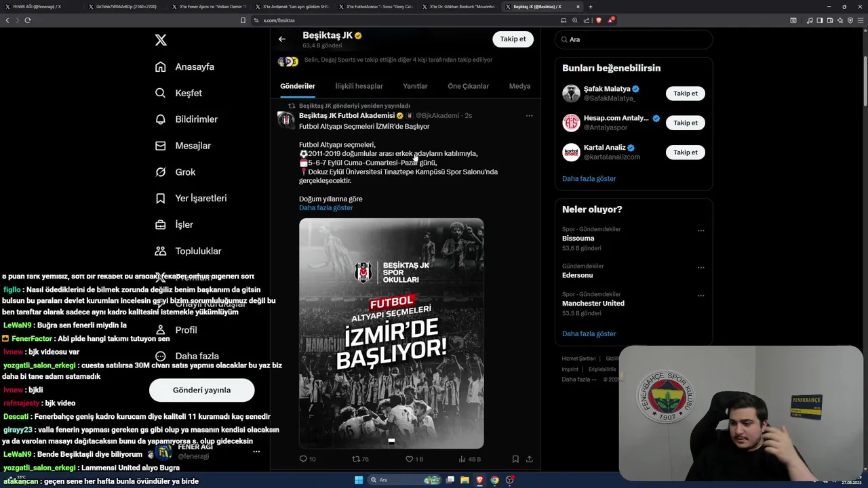This screenshot has height=488, width=868.
Task: Open Google Chrome from the taskbar
Action: (x=494, y=480)
